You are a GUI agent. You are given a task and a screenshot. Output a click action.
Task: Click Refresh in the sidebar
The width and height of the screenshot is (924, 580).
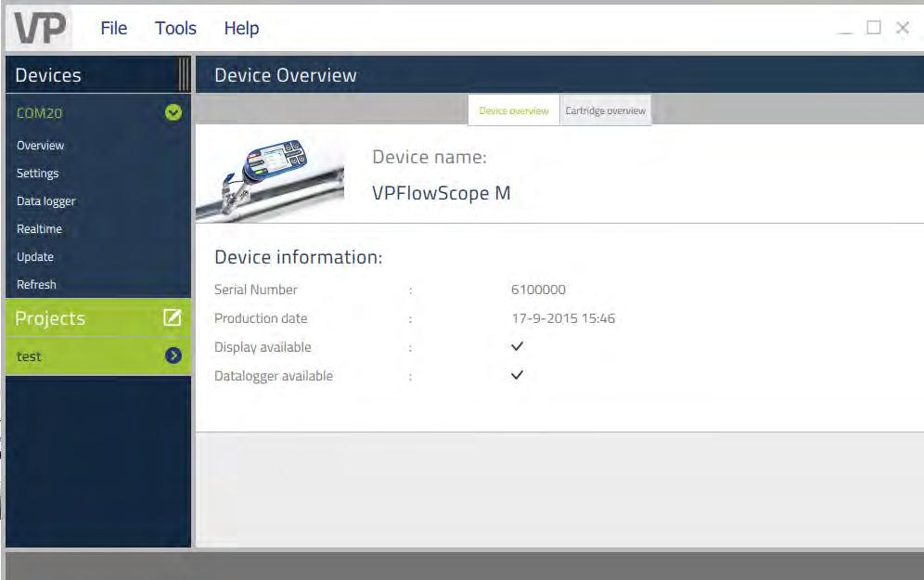click(36, 284)
